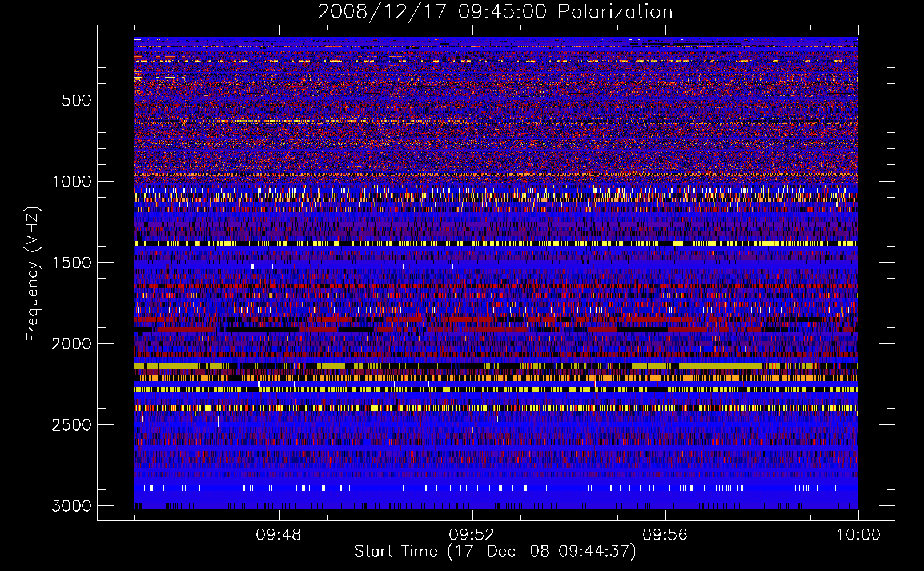Click the 09:48 time tick label

click(279, 535)
